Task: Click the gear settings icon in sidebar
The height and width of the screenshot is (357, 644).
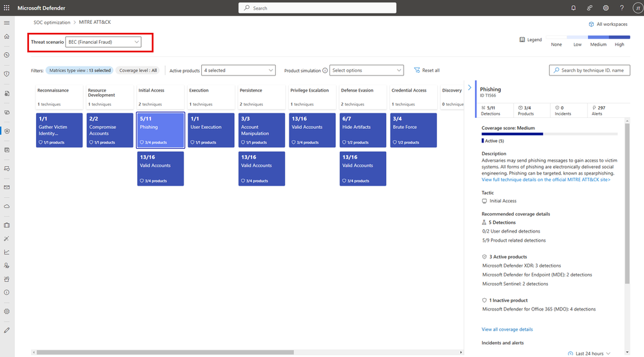Action: (x=6, y=311)
